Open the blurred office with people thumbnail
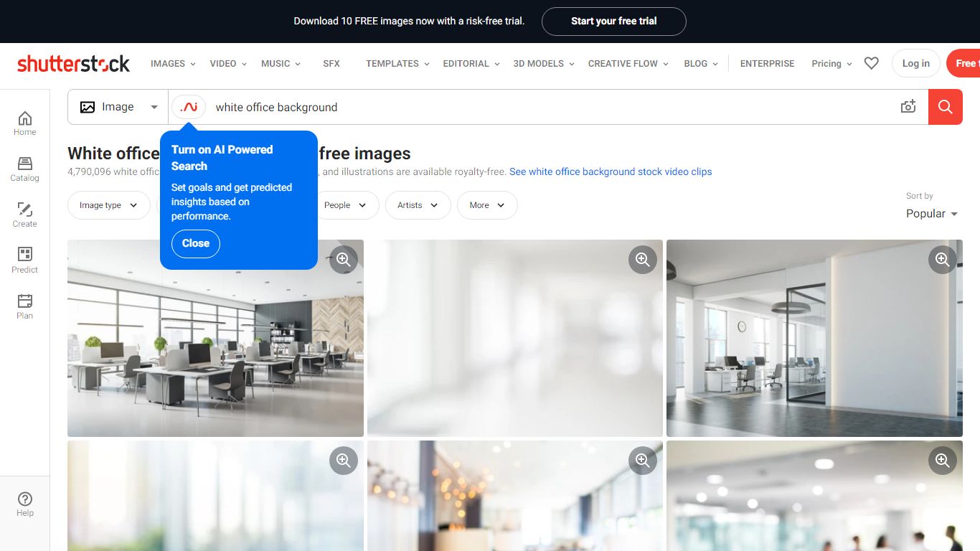The width and height of the screenshot is (980, 551). tap(814, 496)
